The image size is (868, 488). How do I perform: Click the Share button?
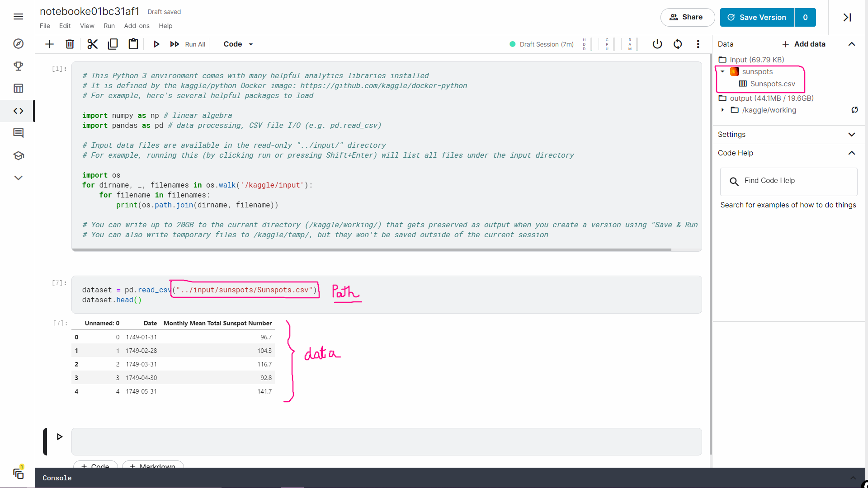[687, 17]
